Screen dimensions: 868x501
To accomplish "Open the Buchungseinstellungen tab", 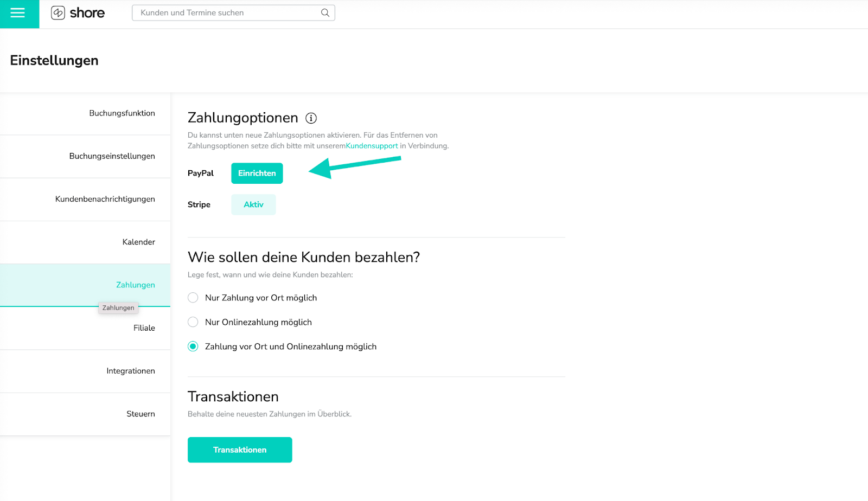I will (85, 156).
